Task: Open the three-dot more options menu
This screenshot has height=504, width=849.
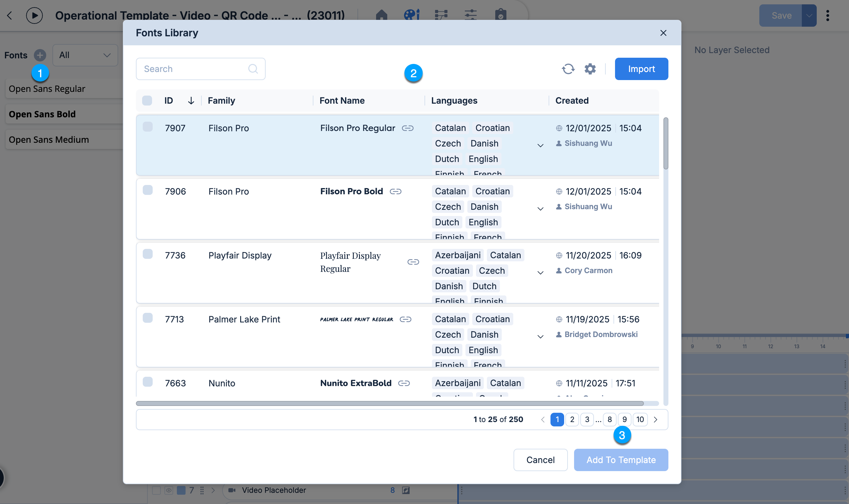Action: [x=828, y=16]
